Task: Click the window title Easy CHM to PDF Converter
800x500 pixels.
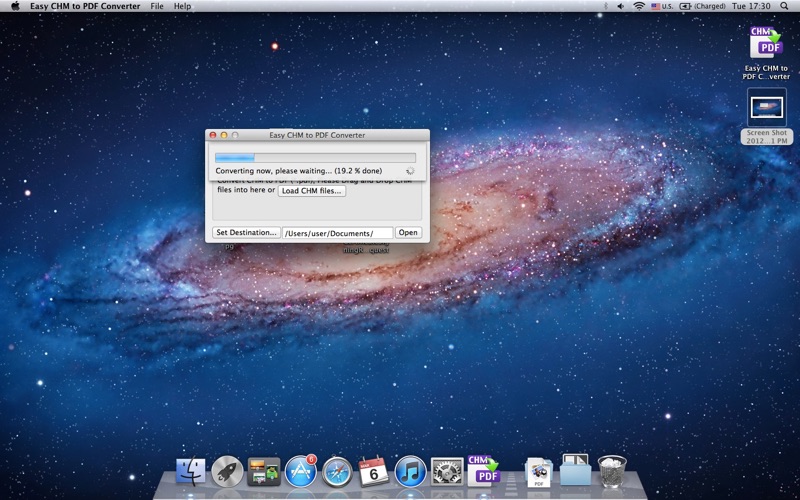Action: click(x=317, y=135)
